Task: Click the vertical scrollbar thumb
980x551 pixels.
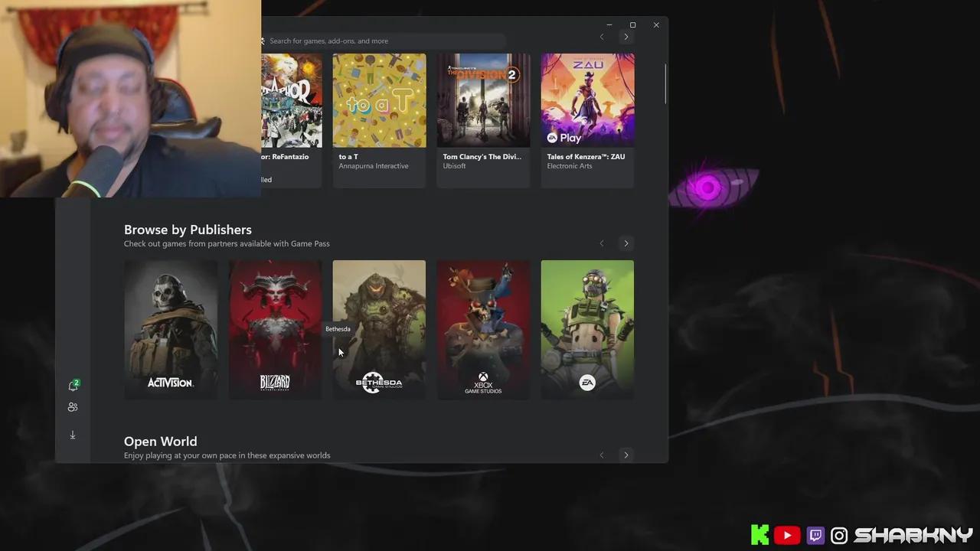Action: [x=665, y=84]
